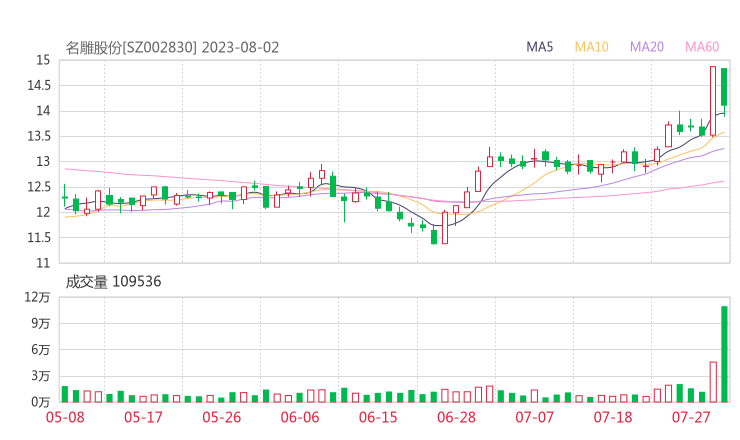The height and width of the screenshot is (440, 740).
Task: Click the 06-28 date label
Action: pos(456,417)
